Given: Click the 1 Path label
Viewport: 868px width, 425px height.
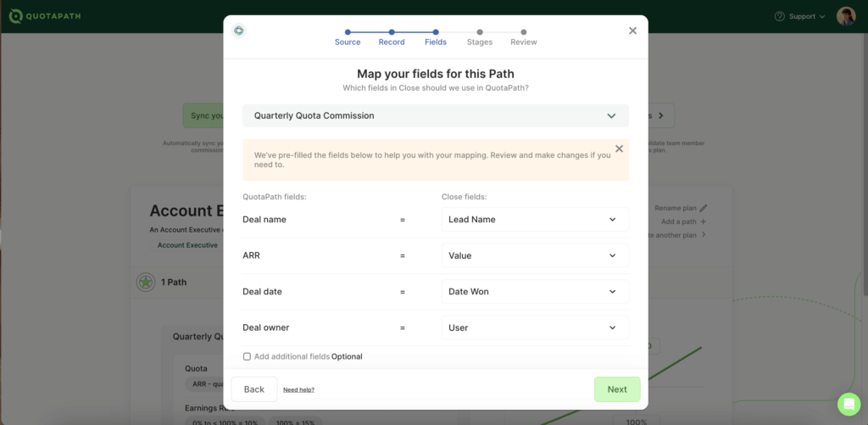Looking at the screenshot, I should (x=174, y=282).
